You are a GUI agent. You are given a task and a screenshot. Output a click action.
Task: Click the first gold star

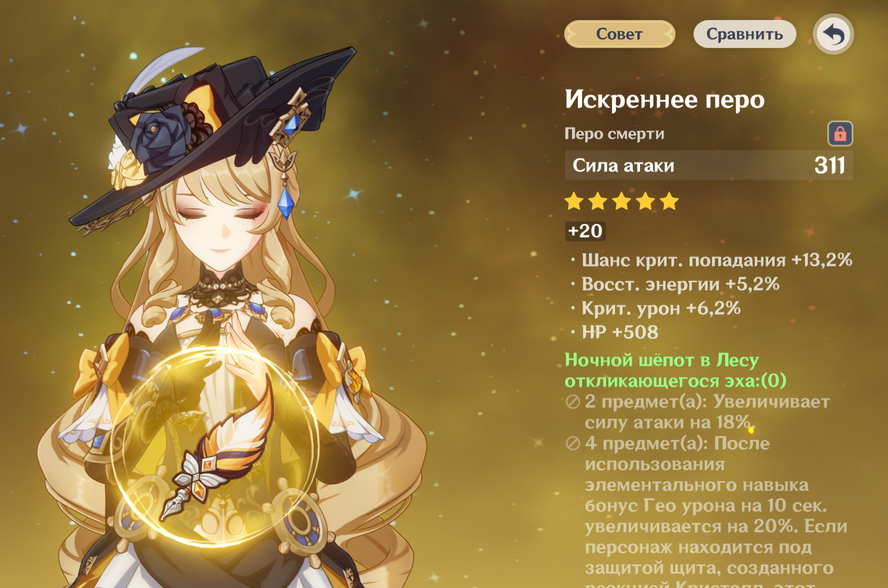[574, 201]
